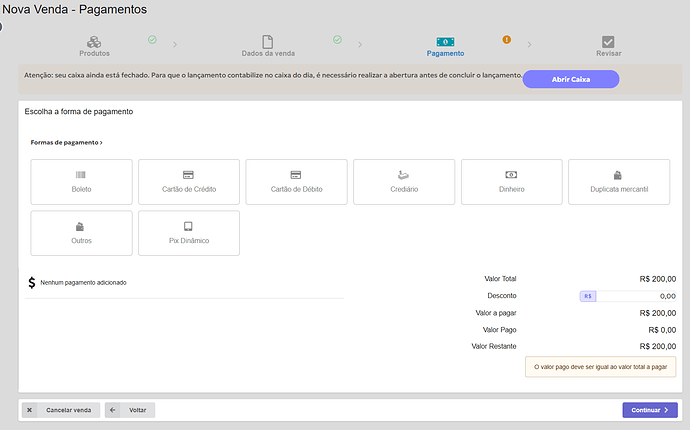Go back with Voltar button
The height and width of the screenshot is (430, 690).
[130, 410]
